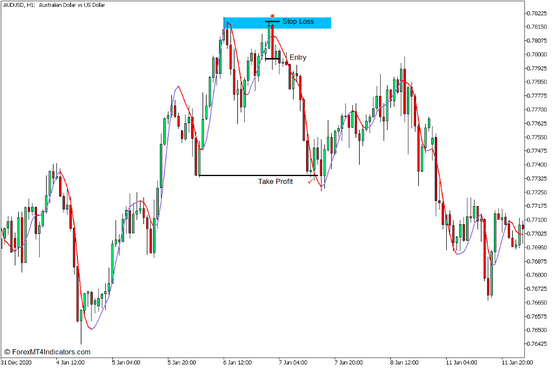
Task: Click the "8 Jan 12:00" time axis label
Action: coord(404,363)
